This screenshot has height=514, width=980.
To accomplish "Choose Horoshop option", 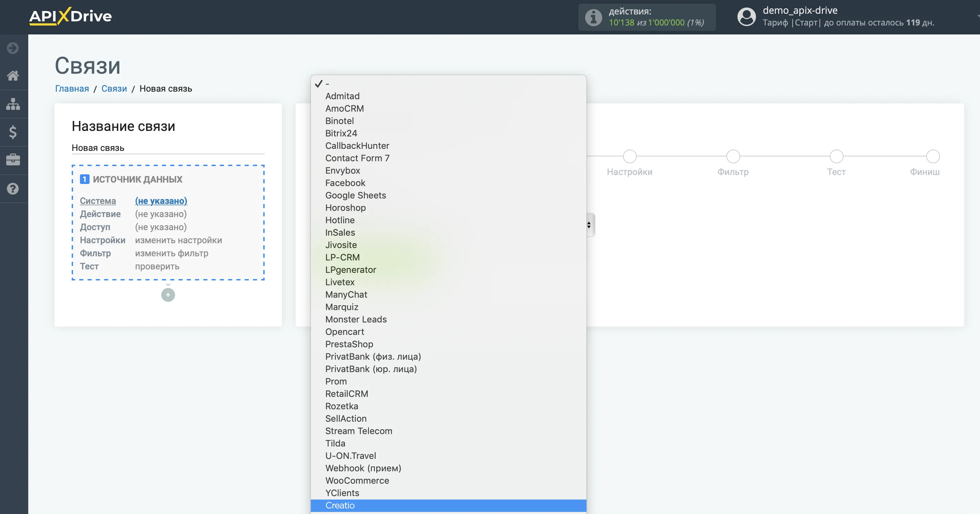I will click(449, 208).
